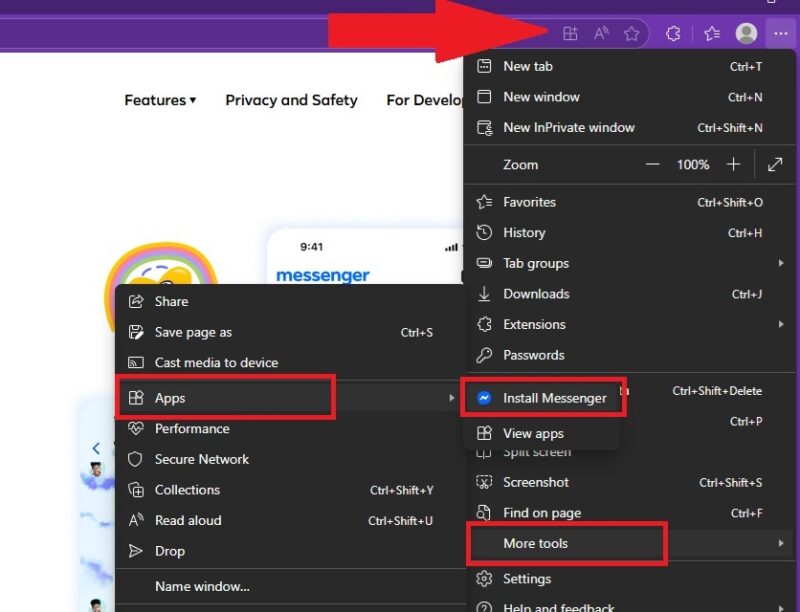The width and height of the screenshot is (800, 612).
Task: Expand the Tab groups submenu chevron
Action: 782,263
